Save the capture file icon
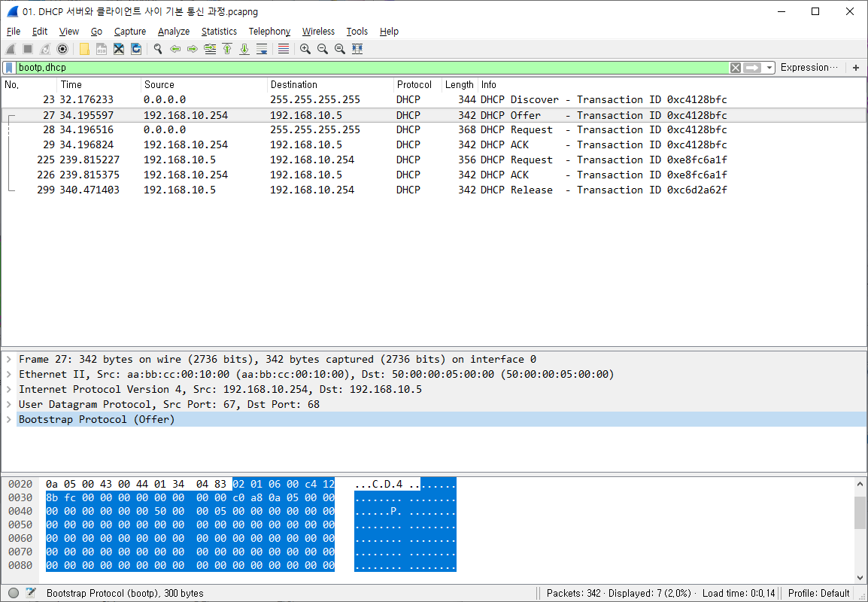This screenshot has height=602, width=868. point(102,50)
